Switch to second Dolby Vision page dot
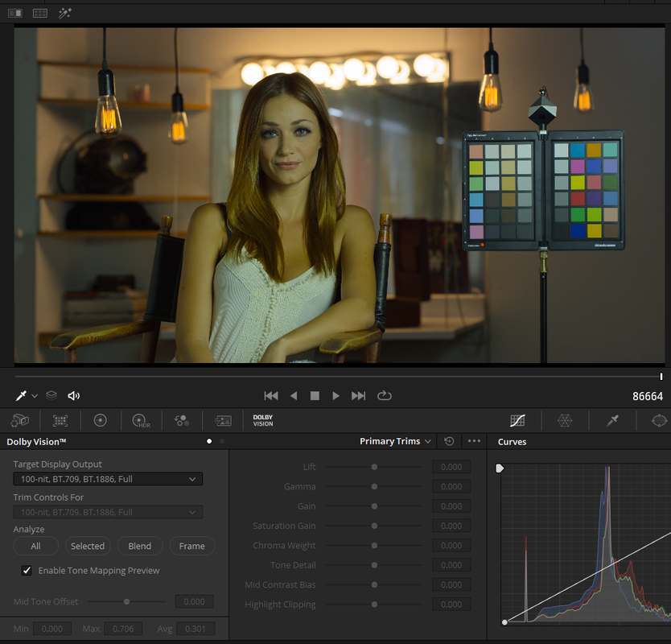Screen dimensions: 671x644 pyautogui.click(x=222, y=441)
